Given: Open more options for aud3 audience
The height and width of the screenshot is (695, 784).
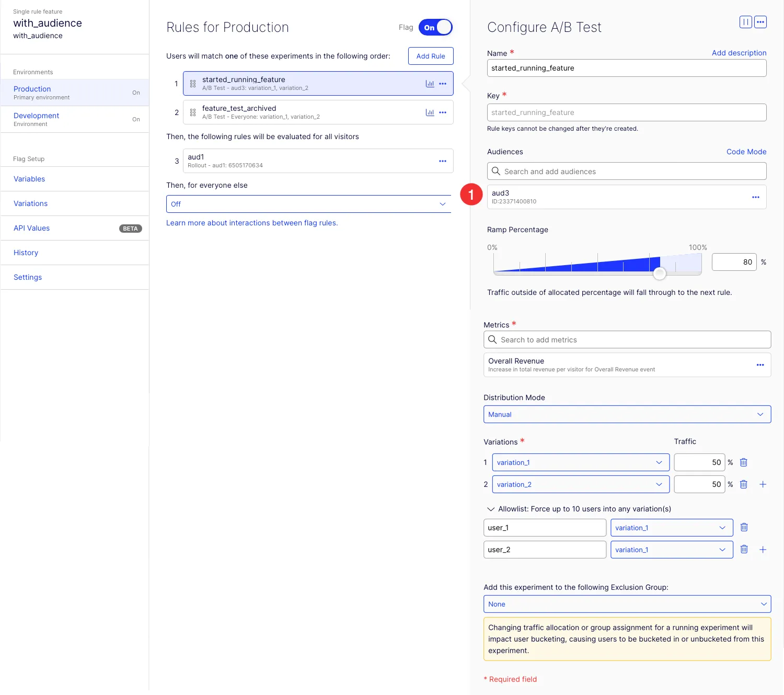Looking at the screenshot, I should point(756,197).
